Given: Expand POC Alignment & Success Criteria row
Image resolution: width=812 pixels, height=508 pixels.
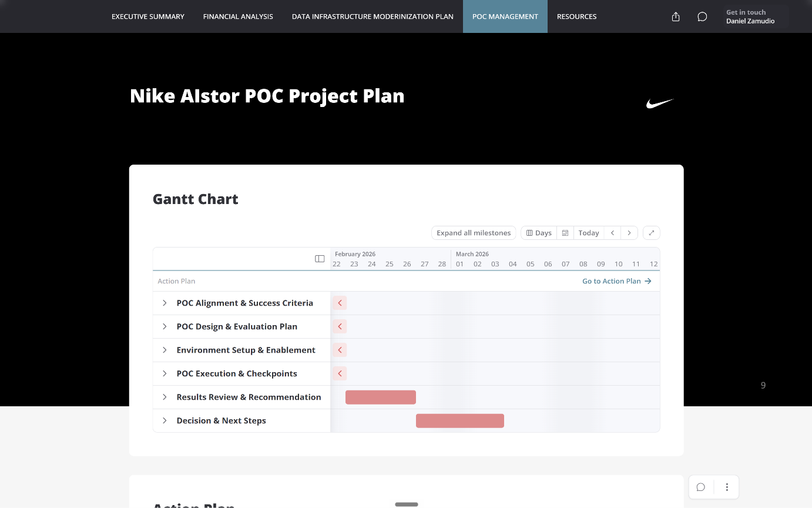Looking at the screenshot, I should pos(165,303).
